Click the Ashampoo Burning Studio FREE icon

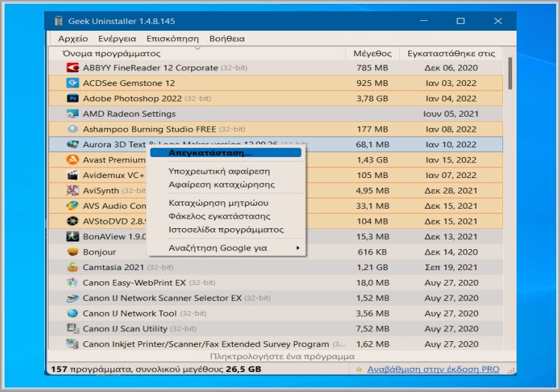[73, 129]
